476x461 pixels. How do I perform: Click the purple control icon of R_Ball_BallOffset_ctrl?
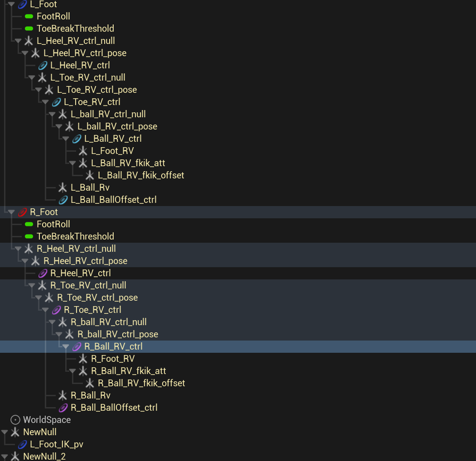[x=63, y=408]
